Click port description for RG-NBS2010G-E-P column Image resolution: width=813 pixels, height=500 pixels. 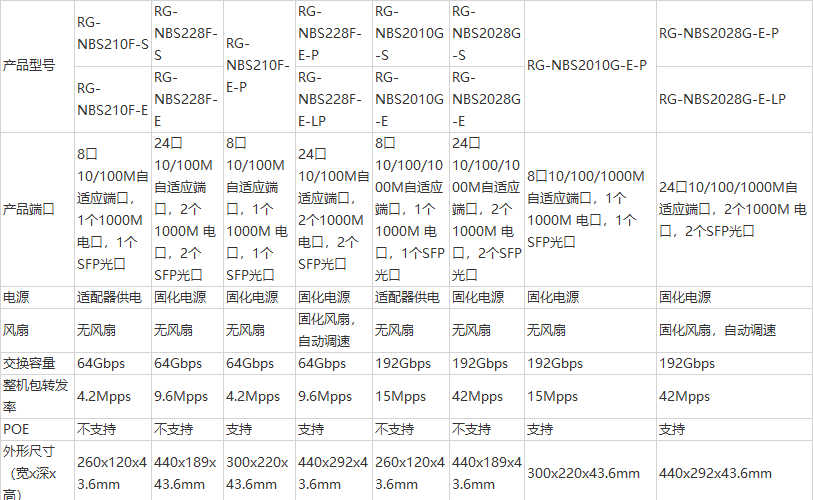click(x=586, y=209)
